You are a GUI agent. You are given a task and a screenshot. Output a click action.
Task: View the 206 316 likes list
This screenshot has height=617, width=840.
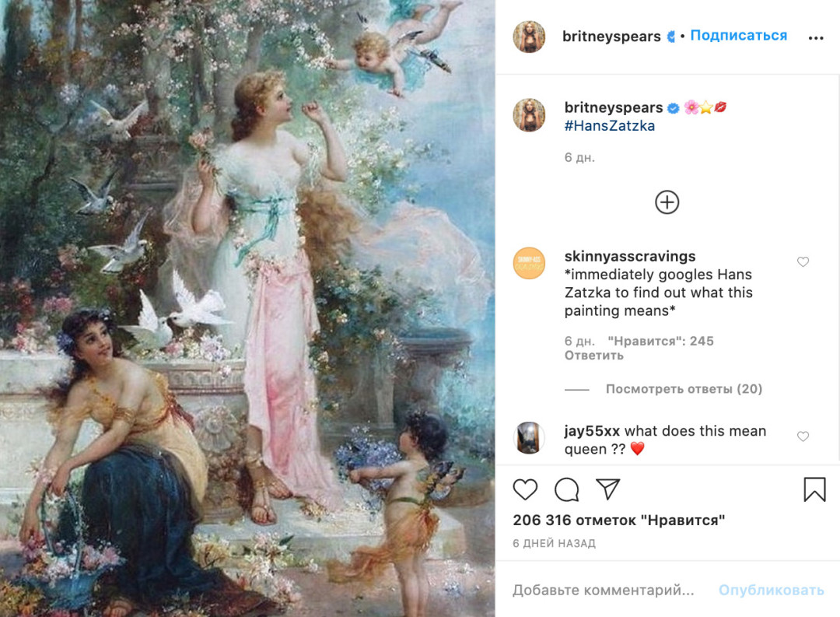[618, 520]
